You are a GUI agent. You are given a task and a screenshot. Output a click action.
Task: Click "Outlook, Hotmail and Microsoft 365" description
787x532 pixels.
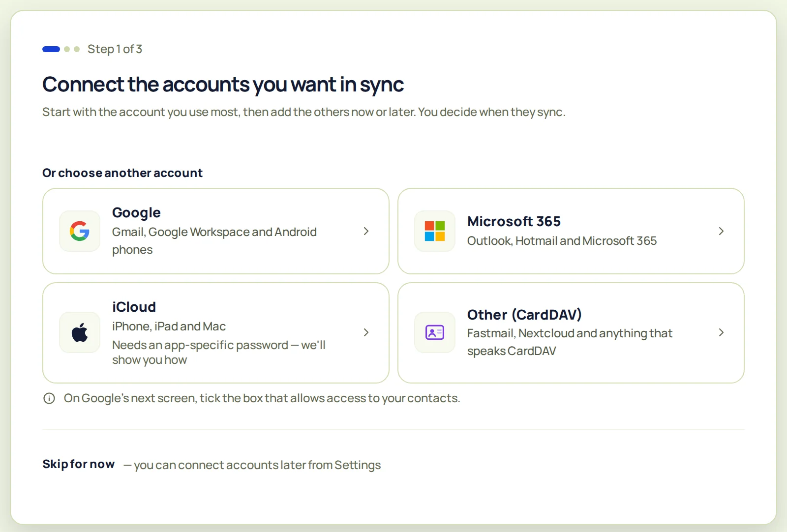(562, 241)
